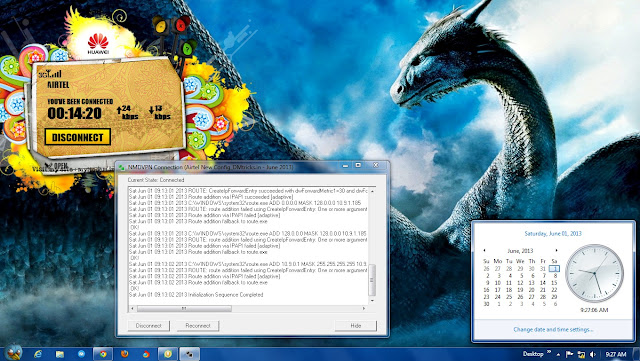Click the 'Current State: Connected' status text
This screenshot has width=640, height=361.
(x=156, y=180)
